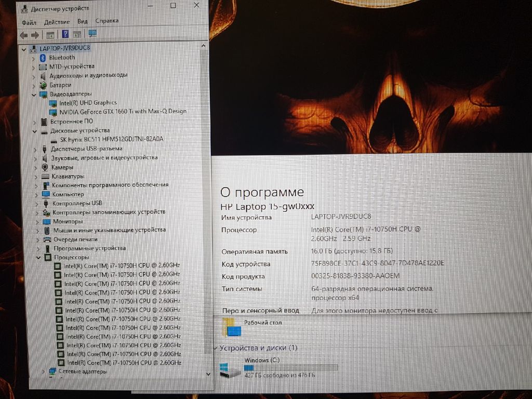Expand the Диспетчеры USB-разъема category
532x399 pixels.
35,149
